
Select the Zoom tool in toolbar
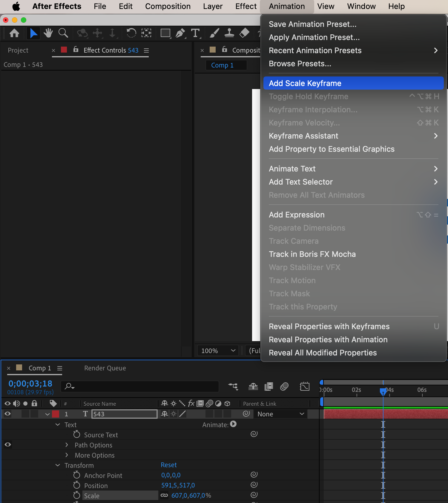click(63, 33)
